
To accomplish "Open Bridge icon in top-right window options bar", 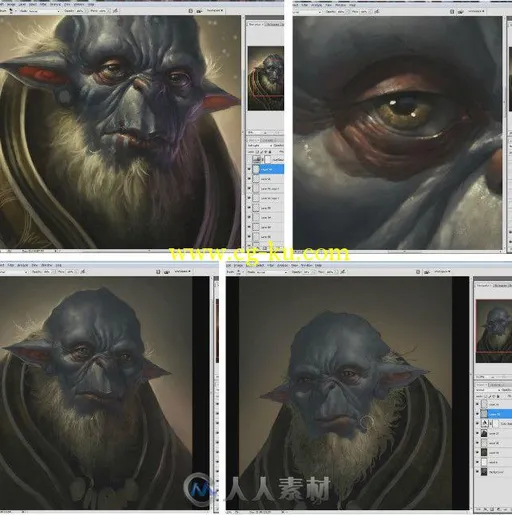I will [x=460, y=12].
